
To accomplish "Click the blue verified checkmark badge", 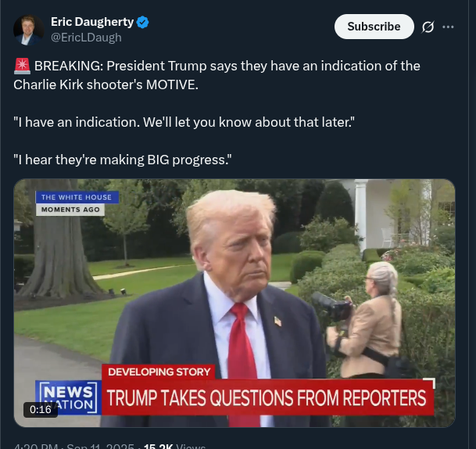I will 143,23.
